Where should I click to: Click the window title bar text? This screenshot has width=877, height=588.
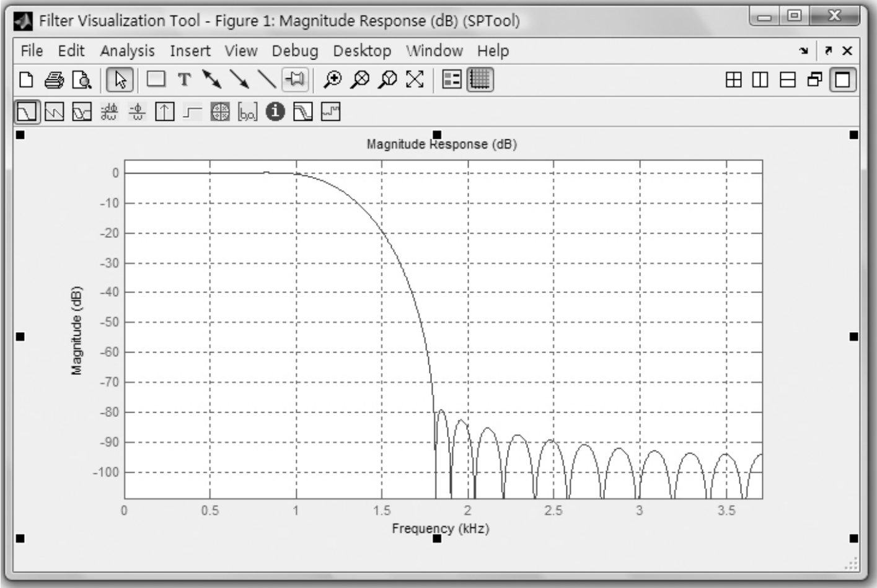point(280,20)
